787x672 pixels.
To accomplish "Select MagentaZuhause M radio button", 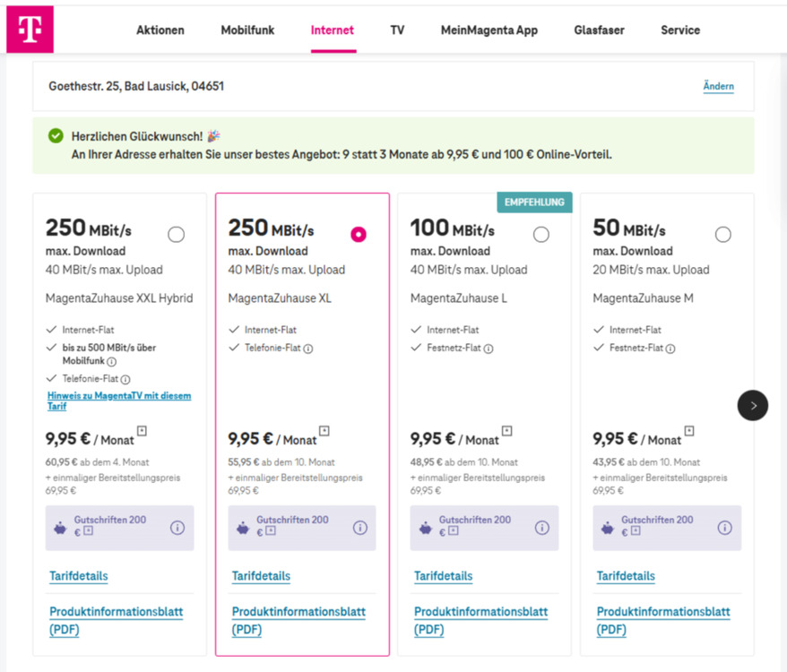I will pos(723,235).
